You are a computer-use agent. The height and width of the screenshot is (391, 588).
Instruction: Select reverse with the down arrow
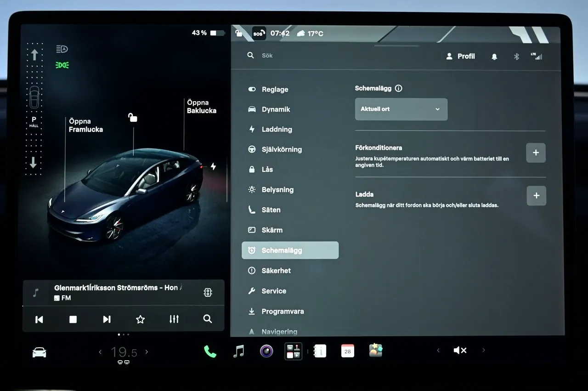coord(34,162)
